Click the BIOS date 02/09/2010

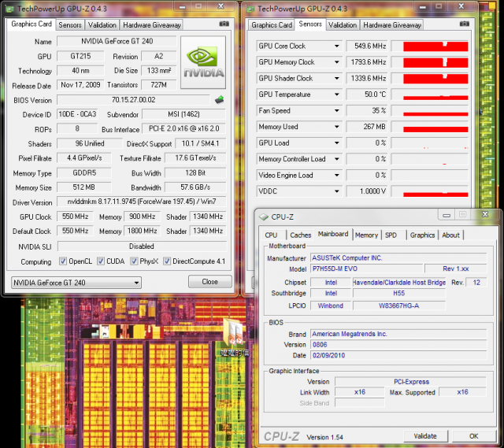tap(398, 355)
